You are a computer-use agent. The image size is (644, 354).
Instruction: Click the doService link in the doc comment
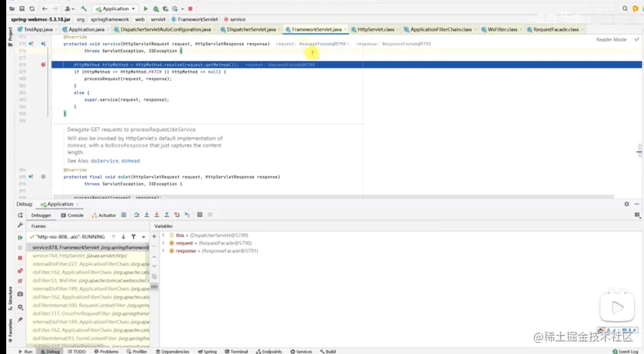tap(105, 161)
